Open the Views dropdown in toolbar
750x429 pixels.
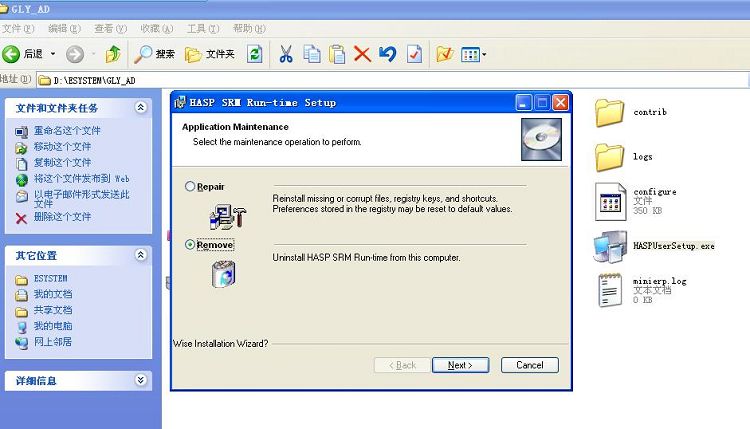pyautogui.click(x=474, y=54)
